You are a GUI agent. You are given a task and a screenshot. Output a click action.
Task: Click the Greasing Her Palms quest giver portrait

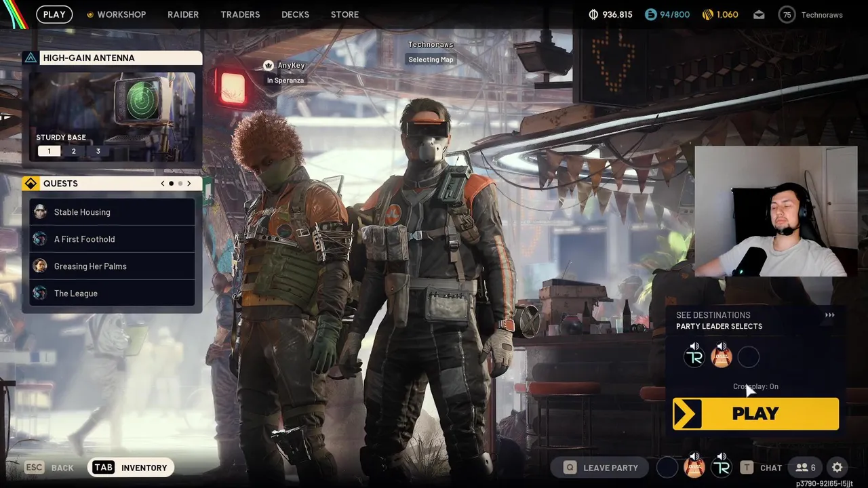[x=40, y=266]
